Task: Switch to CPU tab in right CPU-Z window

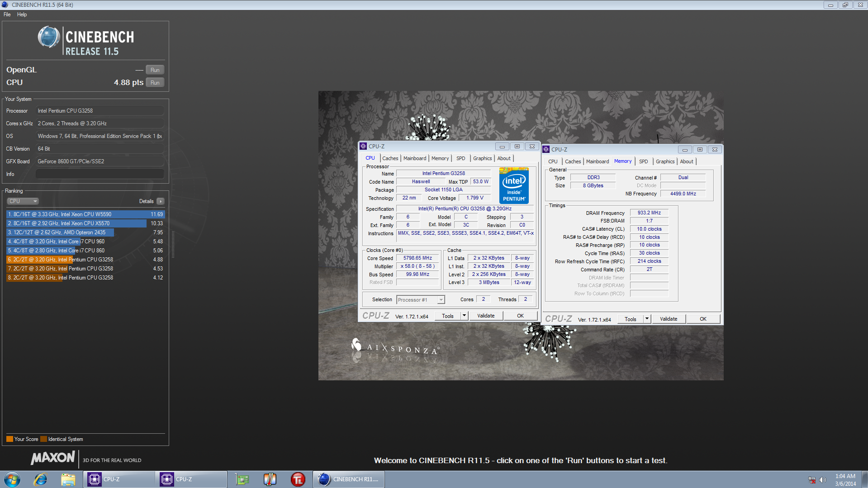Action: click(x=553, y=161)
